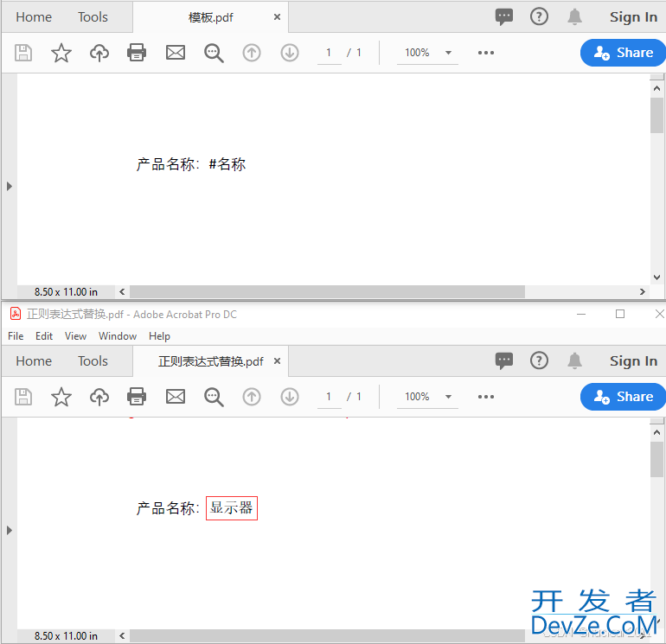Click help question mark in 正则表达式替换.pdf window

(x=539, y=360)
